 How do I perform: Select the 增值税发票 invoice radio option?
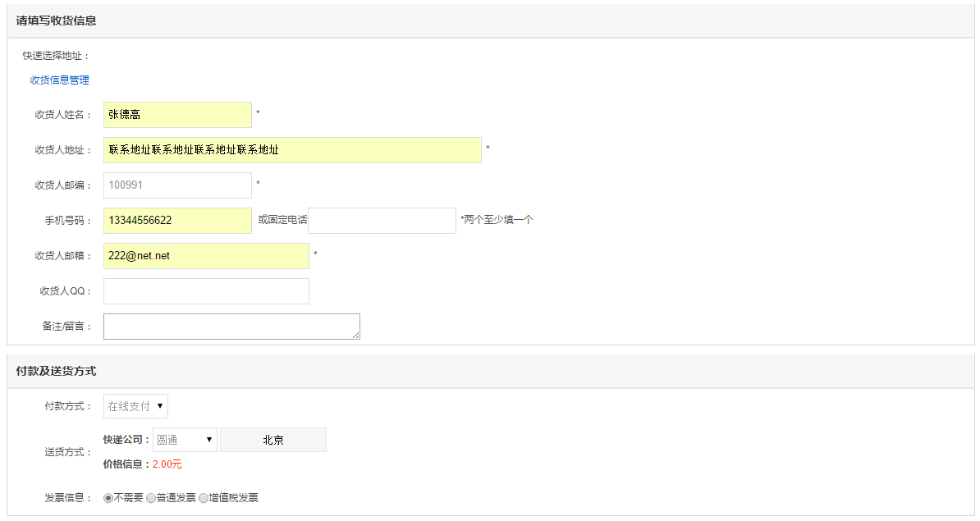click(x=203, y=499)
